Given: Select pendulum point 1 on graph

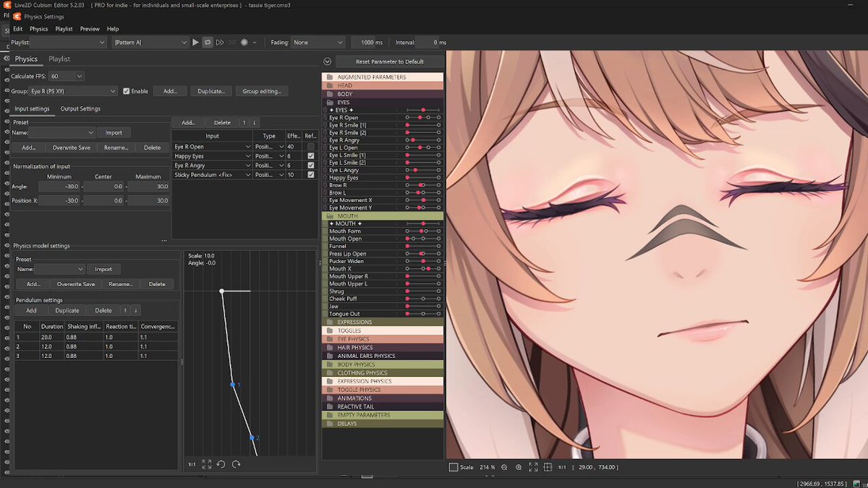Looking at the screenshot, I should pos(233,385).
